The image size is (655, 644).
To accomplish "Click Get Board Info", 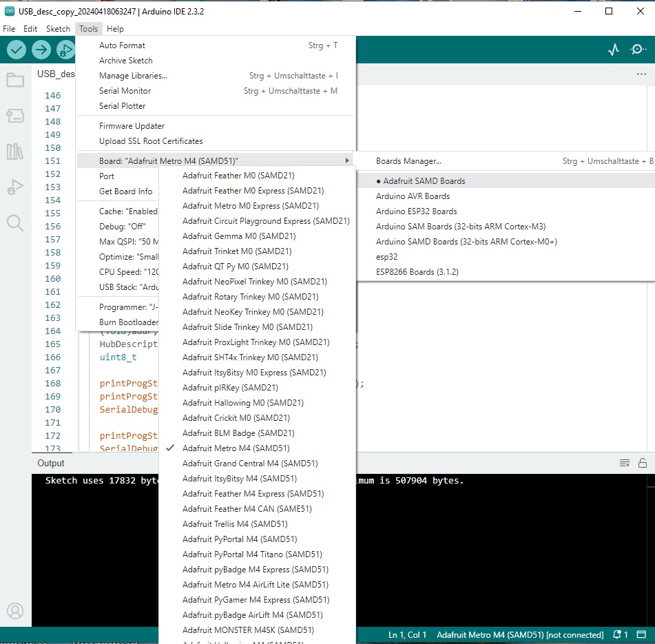I will (118, 191).
